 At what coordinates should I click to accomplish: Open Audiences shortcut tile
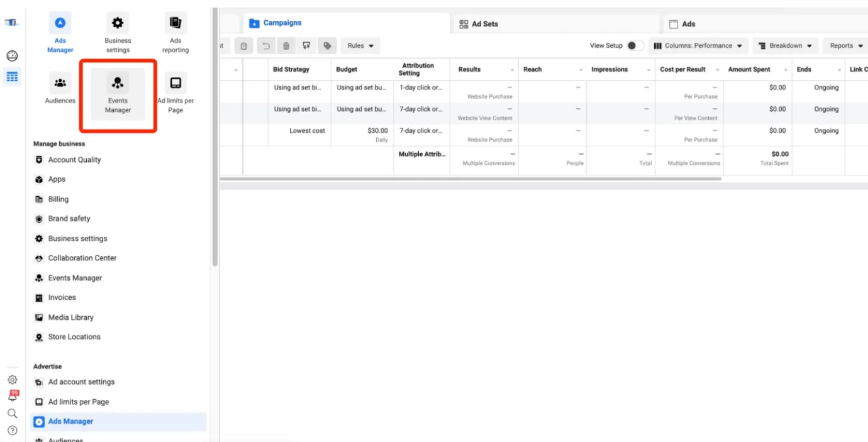pos(60,89)
